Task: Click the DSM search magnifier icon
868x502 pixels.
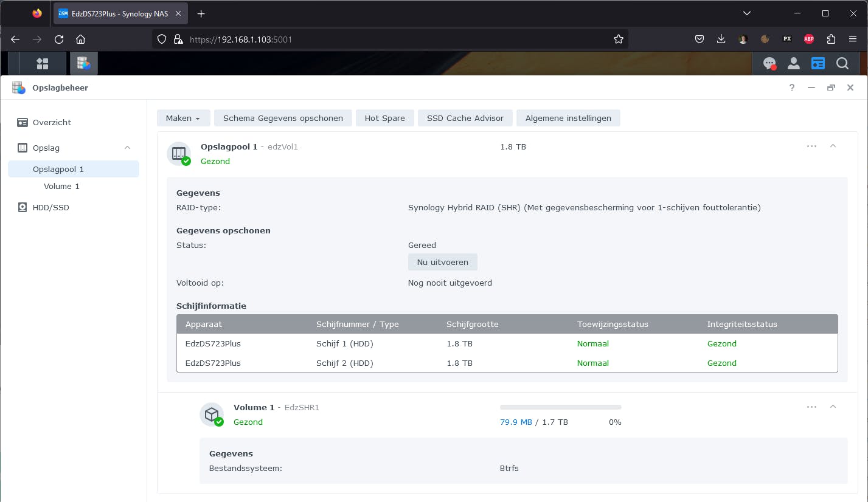Action: pos(842,63)
